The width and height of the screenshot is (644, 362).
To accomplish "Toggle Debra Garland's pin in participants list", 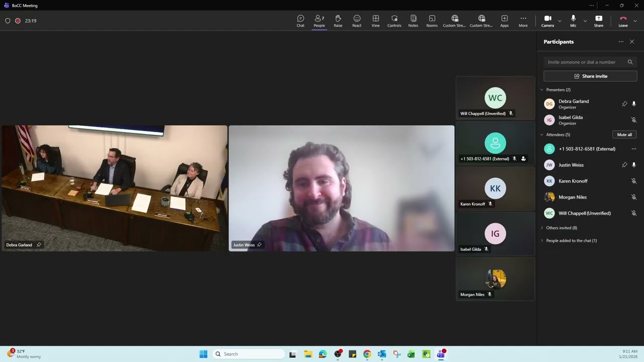I will point(624,104).
